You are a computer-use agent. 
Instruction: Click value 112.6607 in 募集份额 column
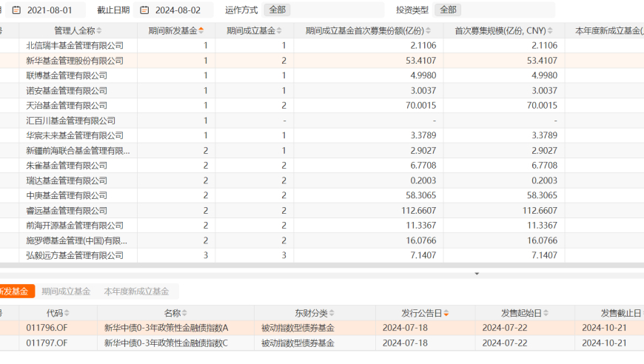[418, 211]
